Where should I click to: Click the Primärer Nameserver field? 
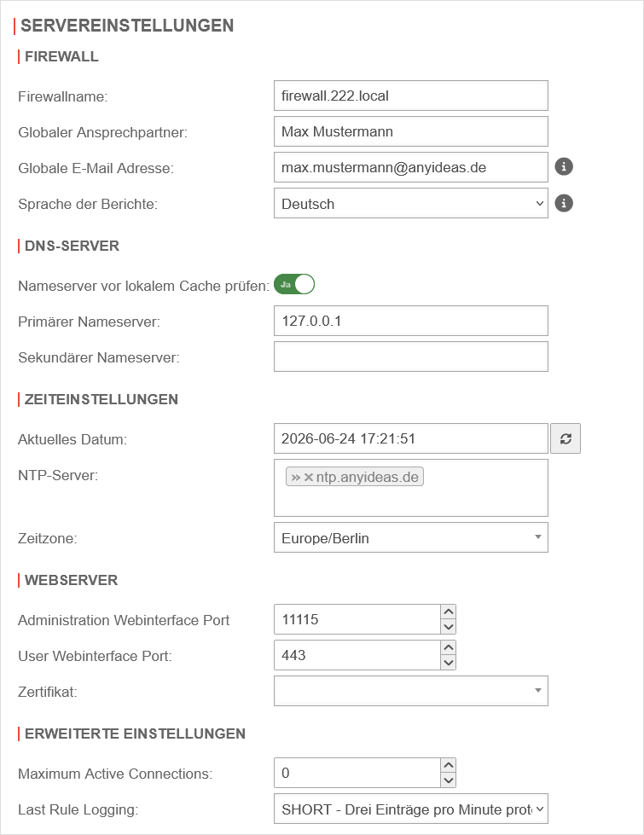pyautogui.click(x=410, y=321)
